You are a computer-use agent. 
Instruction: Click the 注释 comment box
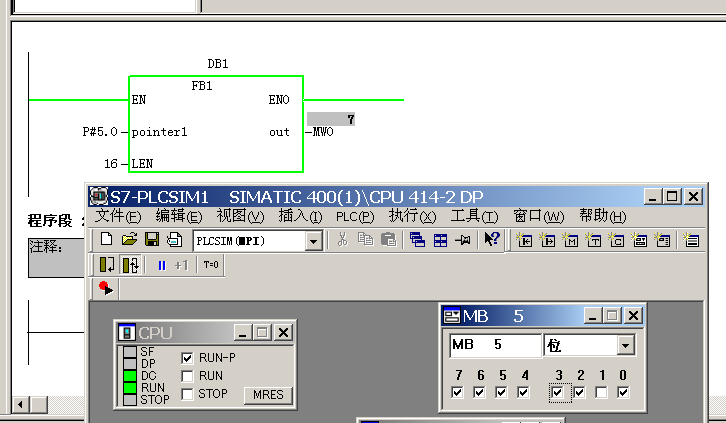[x=56, y=257]
